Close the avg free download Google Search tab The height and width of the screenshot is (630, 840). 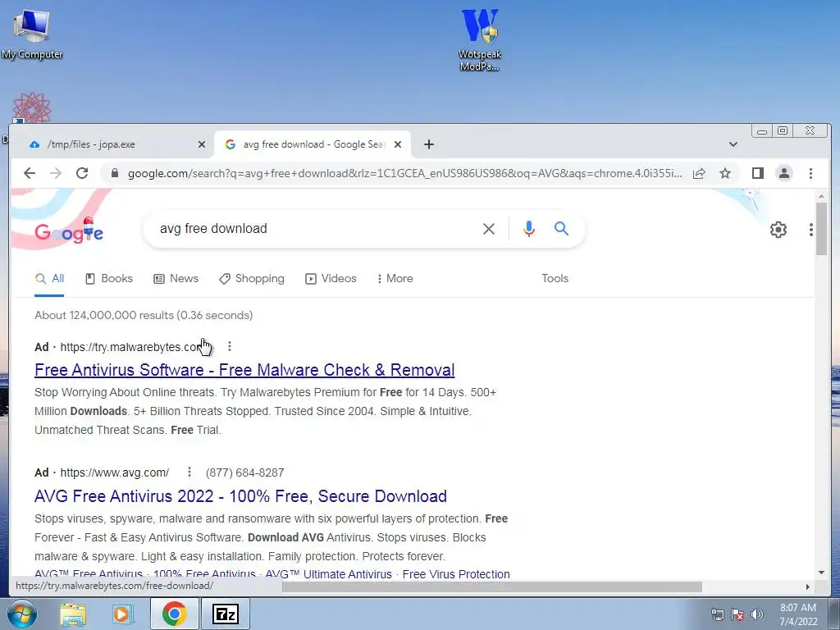pyautogui.click(x=398, y=144)
